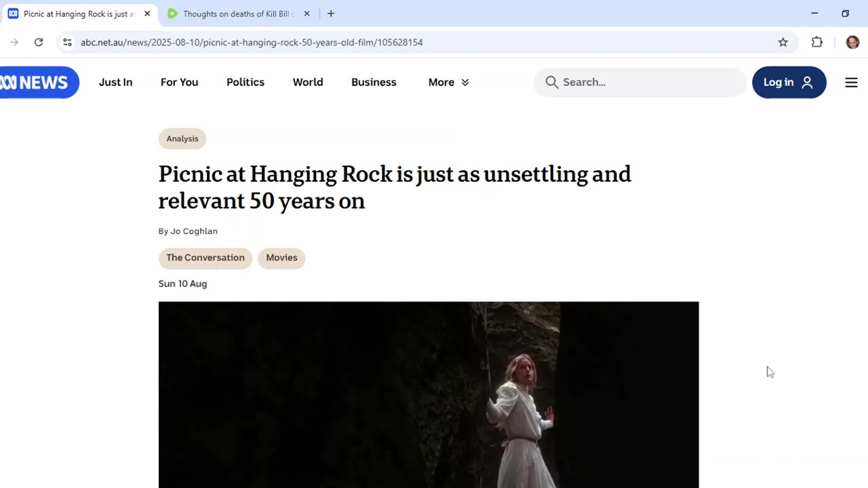Open the Picnic at Hanging Rock article image

pos(429,394)
